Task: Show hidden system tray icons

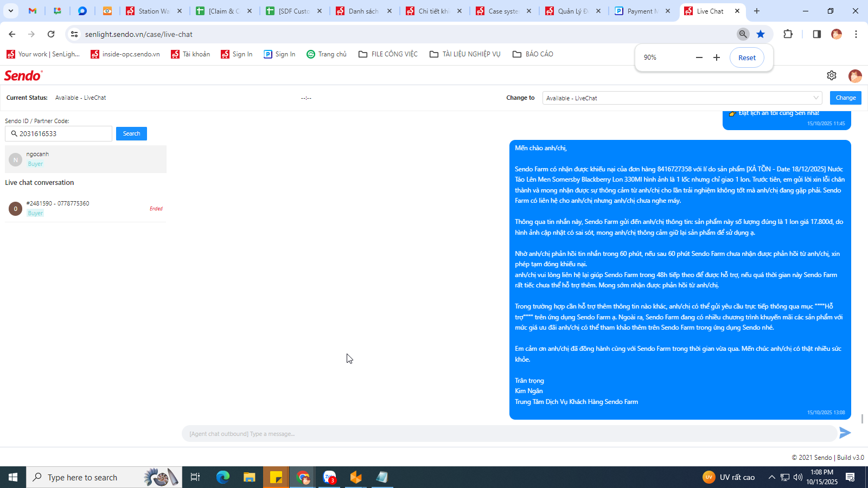Action: click(771, 477)
